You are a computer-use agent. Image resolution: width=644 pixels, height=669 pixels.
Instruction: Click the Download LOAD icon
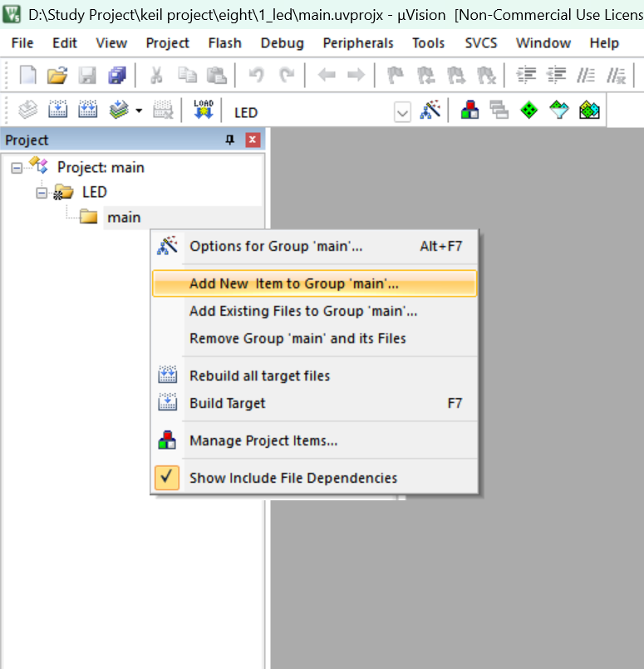pos(204,110)
